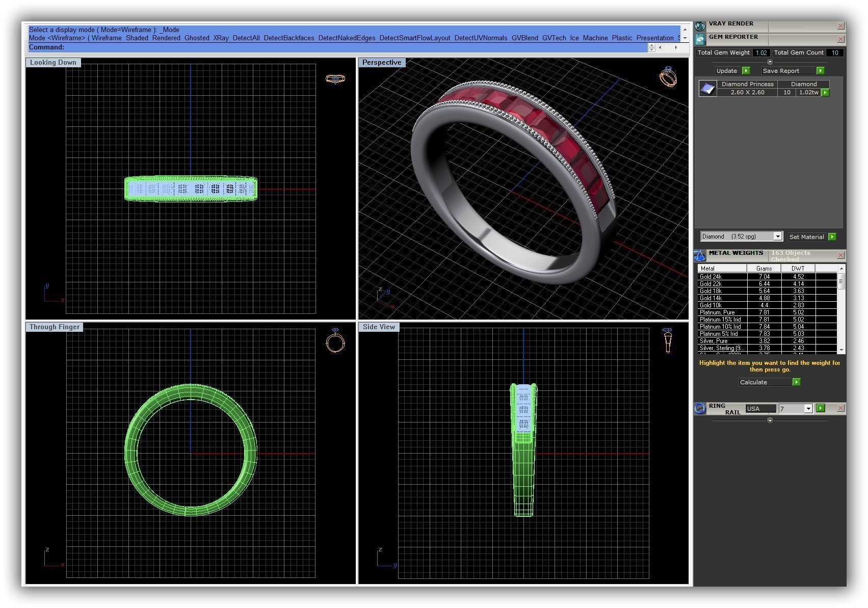Close the Gem Reporter panel
This screenshot has height=608, width=868.
(x=840, y=39)
